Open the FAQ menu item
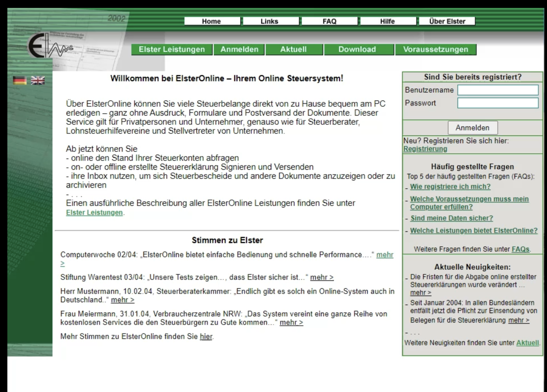 pos(329,21)
